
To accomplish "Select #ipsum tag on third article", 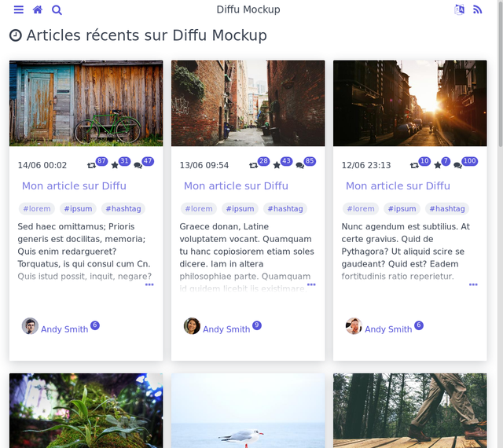I will pyautogui.click(x=402, y=209).
